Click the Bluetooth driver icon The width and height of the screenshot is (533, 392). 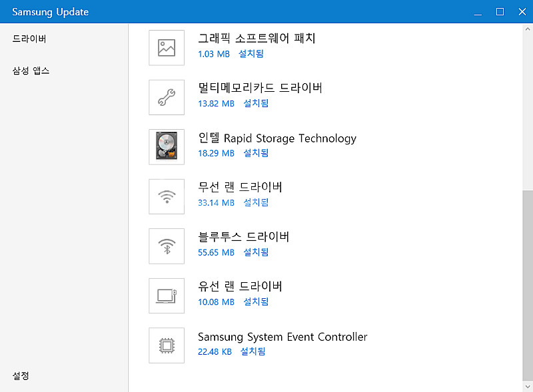click(167, 246)
